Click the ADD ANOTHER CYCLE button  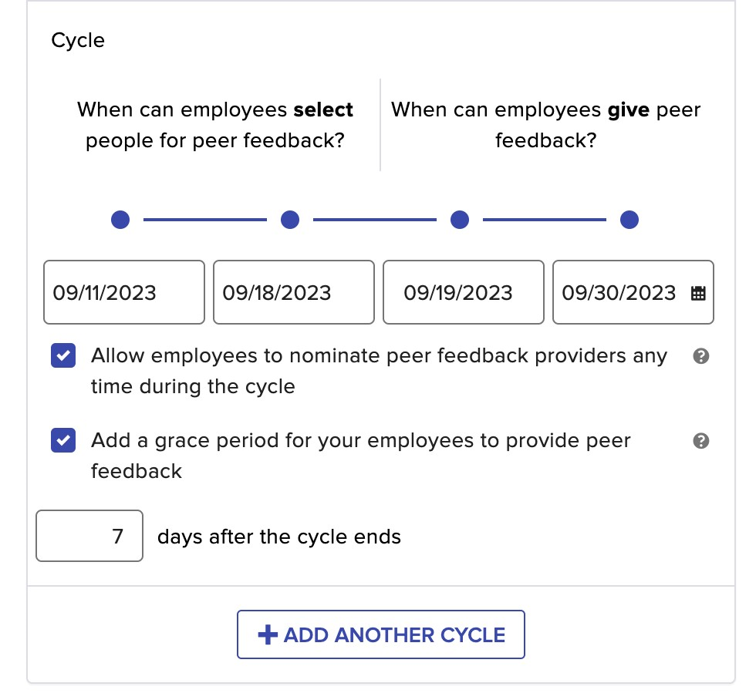[381, 634]
